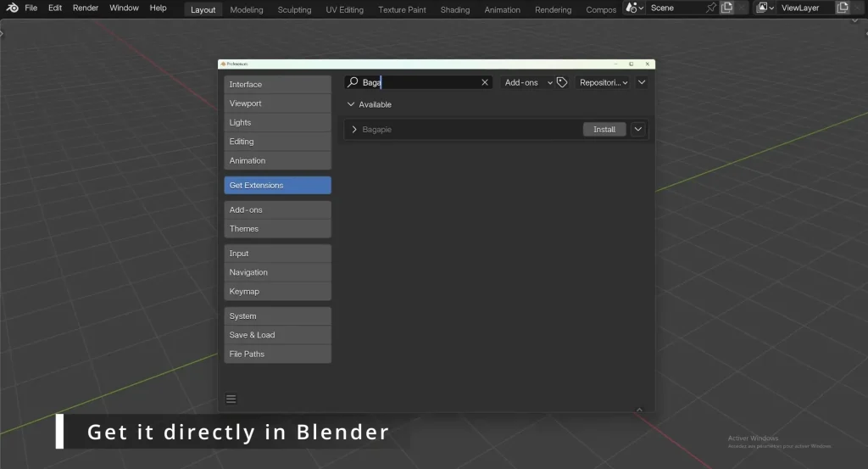The image size is (868, 469).
Task: Open the Preferences hamburger menu icon
Action: pyautogui.click(x=231, y=399)
